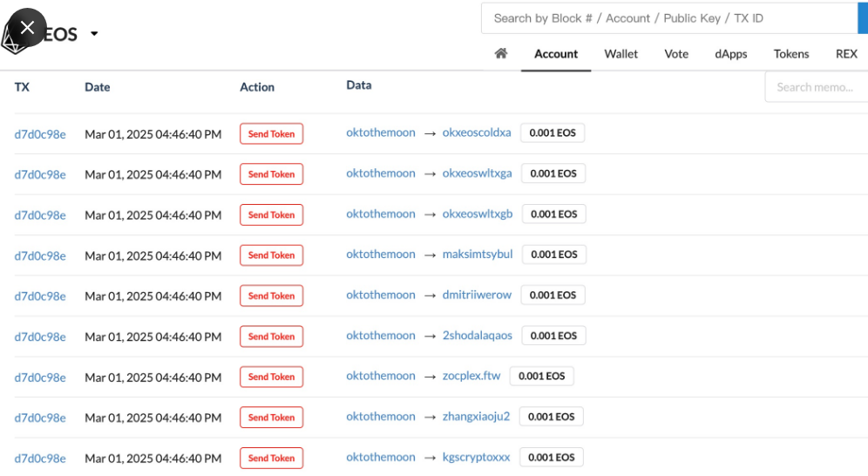Image resolution: width=868 pixels, height=476 pixels.
Task: Open transaction d7d0c98e in zhangxiaoju2 row
Action: [40, 418]
